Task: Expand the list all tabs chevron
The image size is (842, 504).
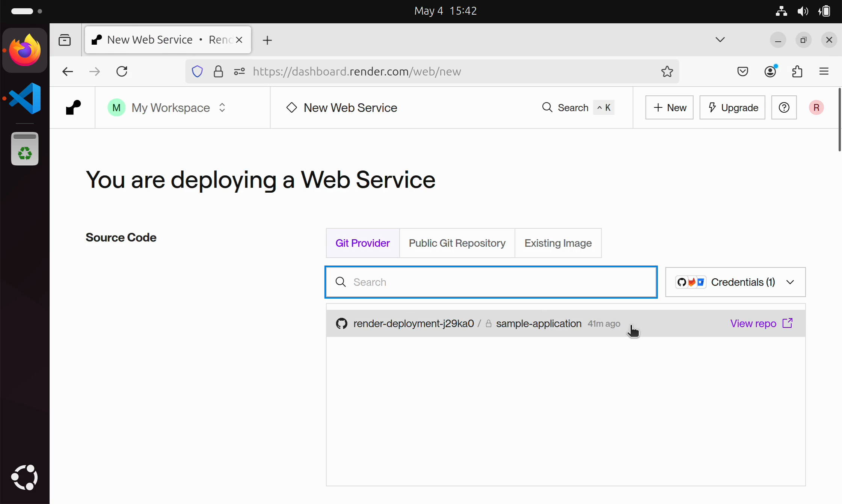Action: [x=720, y=40]
